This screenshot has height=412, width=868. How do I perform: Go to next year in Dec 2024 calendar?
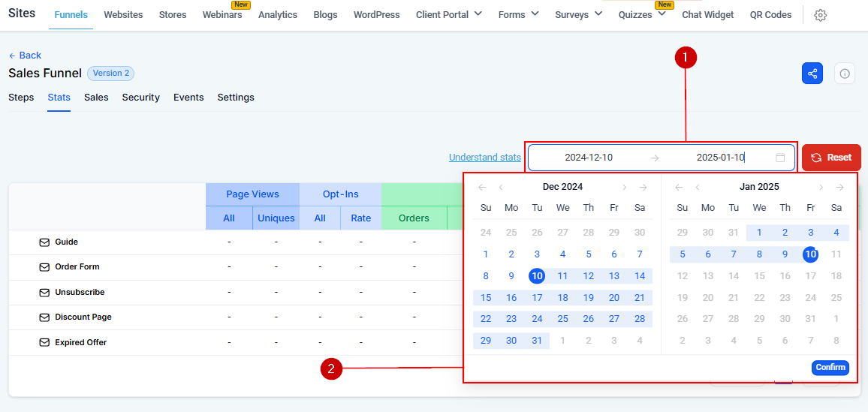coord(643,187)
